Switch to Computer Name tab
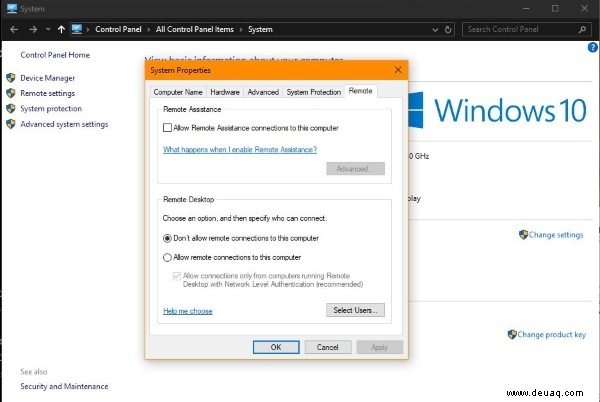Image resolution: width=600 pixels, height=402 pixels. click(178, 92)
